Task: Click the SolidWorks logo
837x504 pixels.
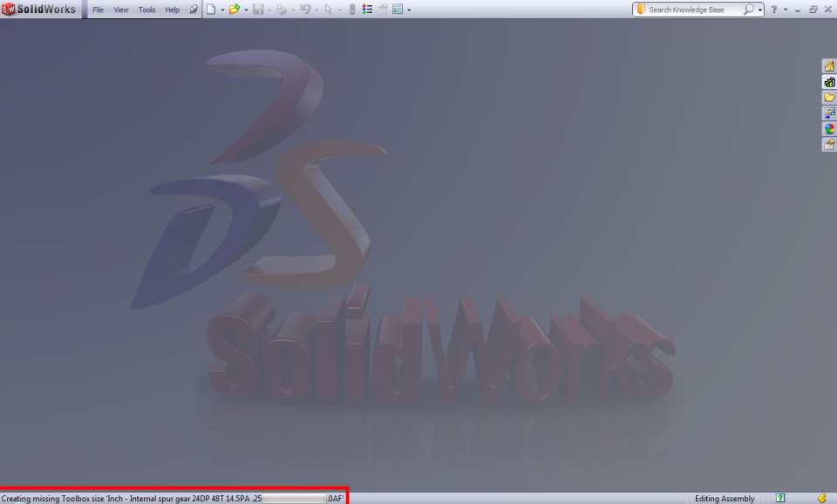Action: [x=38, y=9]
